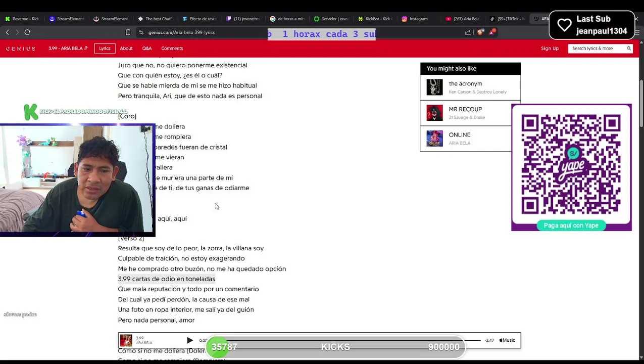The height and width of the screenshot is (364, 644).
Task: Open the Apple Music logo link
Action: [507, 340]
